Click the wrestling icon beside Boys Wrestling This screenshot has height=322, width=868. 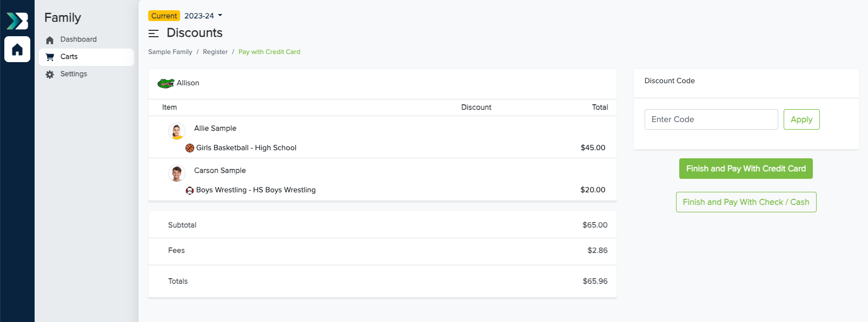pos(190,190)
